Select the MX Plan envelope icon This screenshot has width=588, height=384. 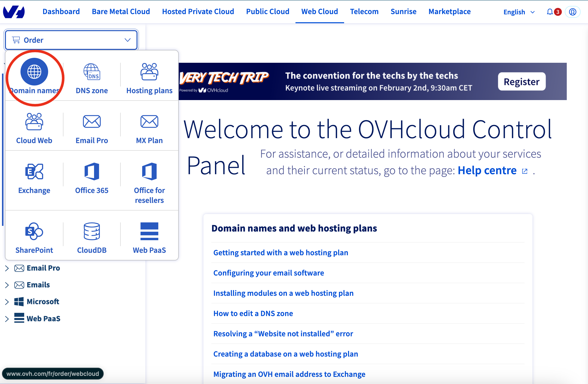pos(149,121)
